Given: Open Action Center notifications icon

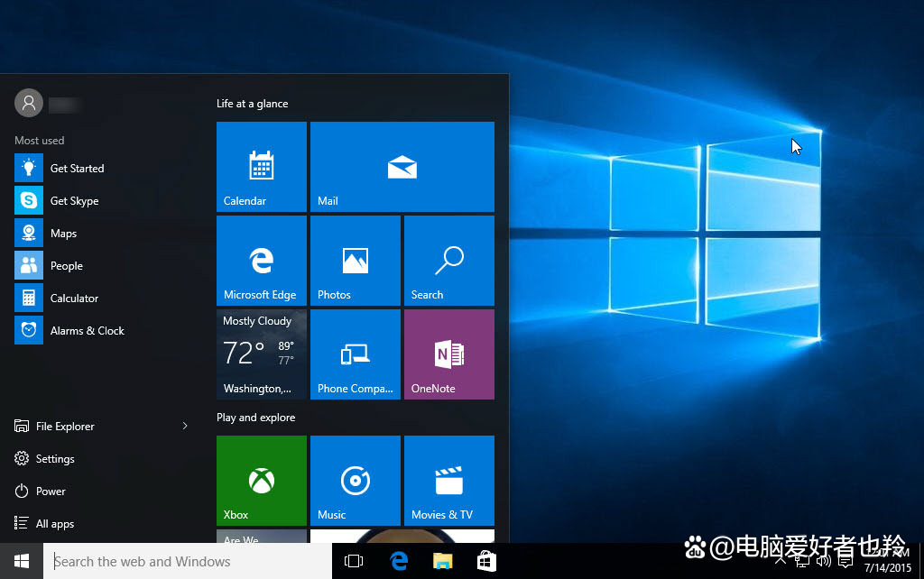Looking at the screenshot, I should pyautogui.click(x=845, y=561).
